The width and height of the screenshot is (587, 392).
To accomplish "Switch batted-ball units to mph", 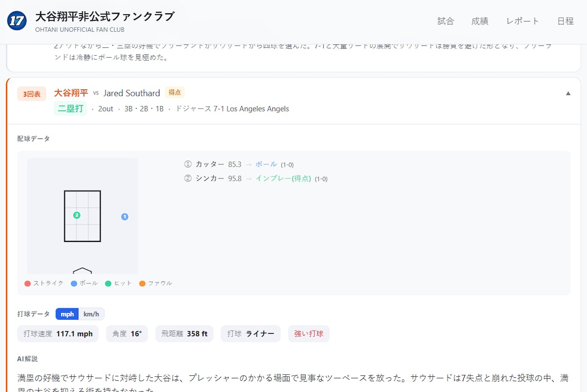I will [x=67, y=314].
